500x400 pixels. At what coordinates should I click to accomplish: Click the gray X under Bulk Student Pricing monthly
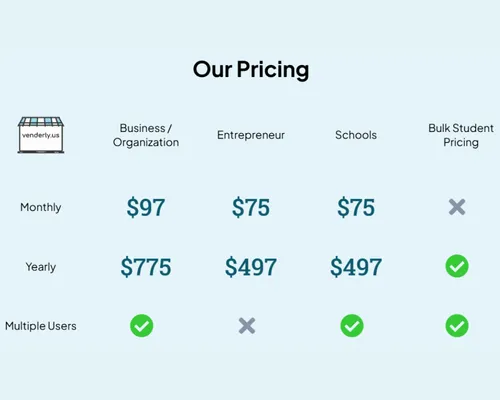(457, 207)
